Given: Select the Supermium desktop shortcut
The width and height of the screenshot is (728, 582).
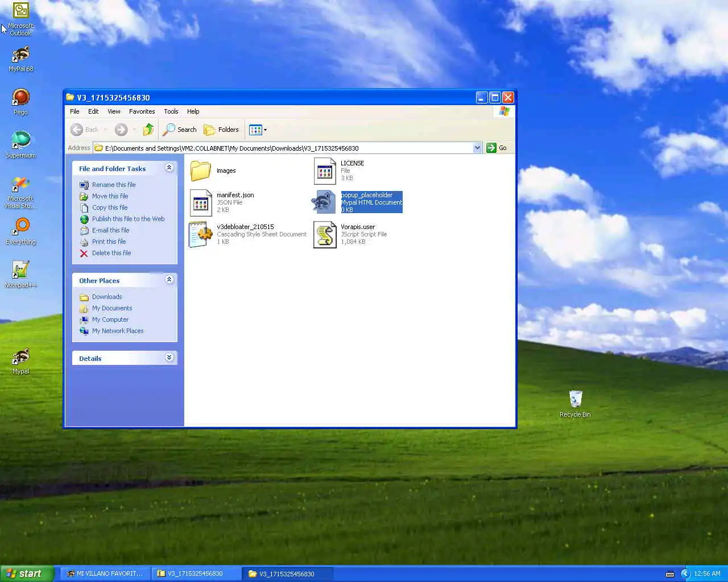Looking at the screenshot, I should pos(20,145).
